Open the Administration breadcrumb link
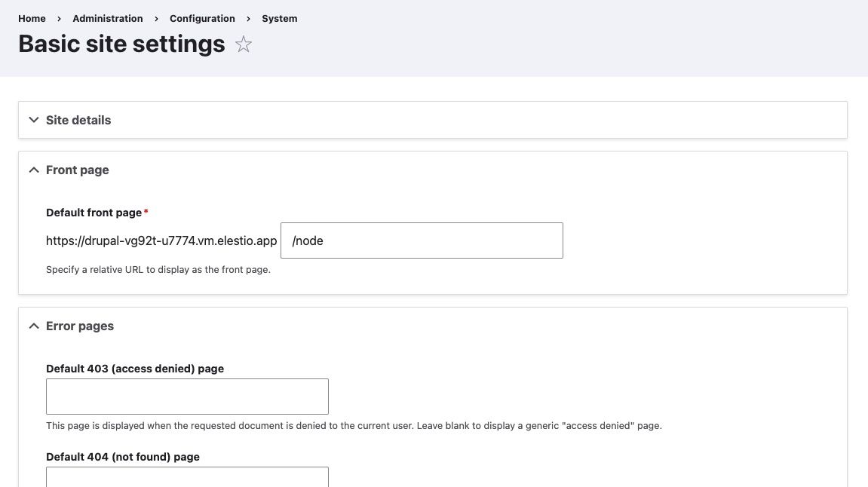Screen dimensions: 868x487 107,18
